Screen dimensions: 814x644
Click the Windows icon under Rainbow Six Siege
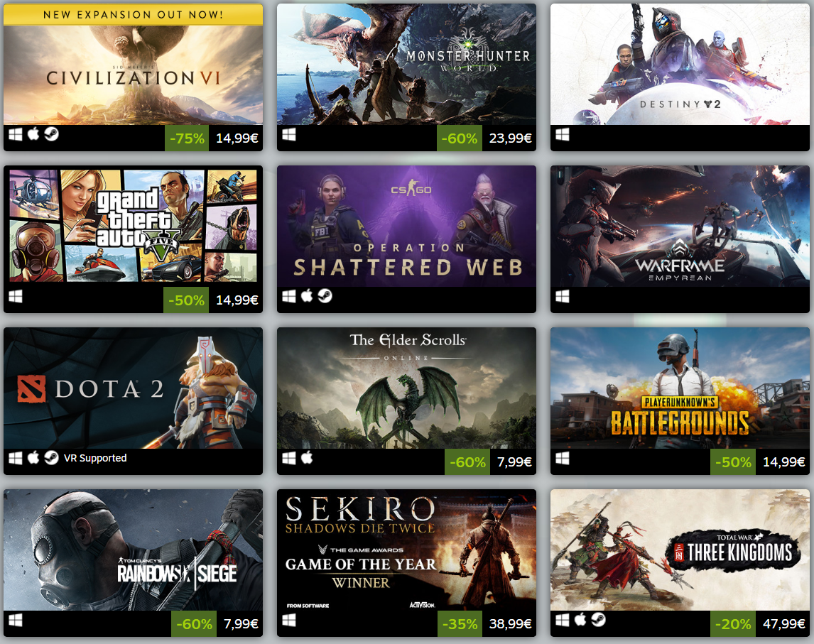pyautogui.click(x=16, y=620)
